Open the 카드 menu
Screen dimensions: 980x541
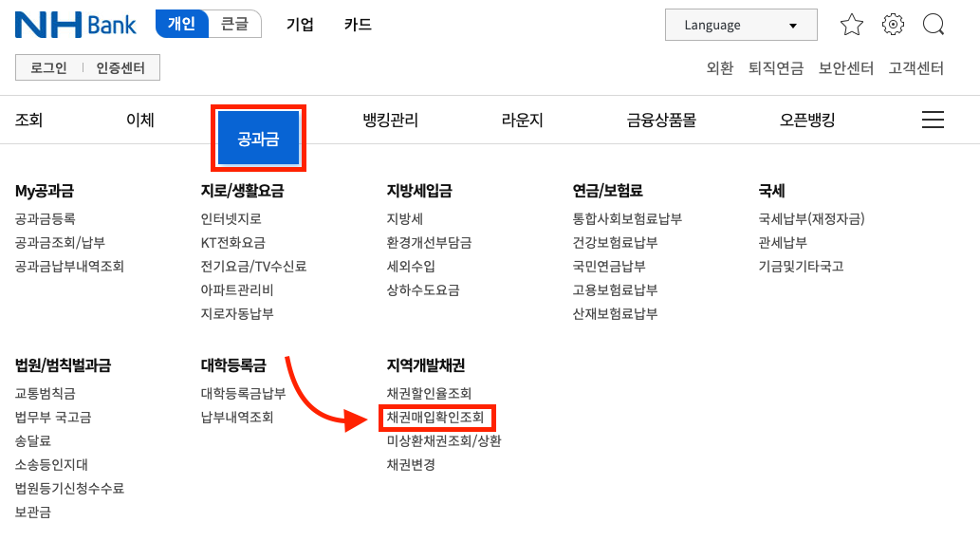point(358,25)
